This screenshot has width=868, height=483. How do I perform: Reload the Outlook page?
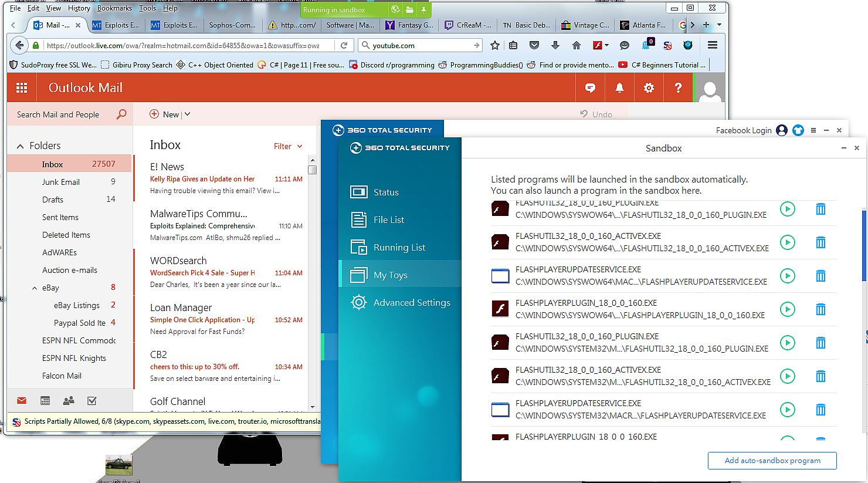(344, 45)
